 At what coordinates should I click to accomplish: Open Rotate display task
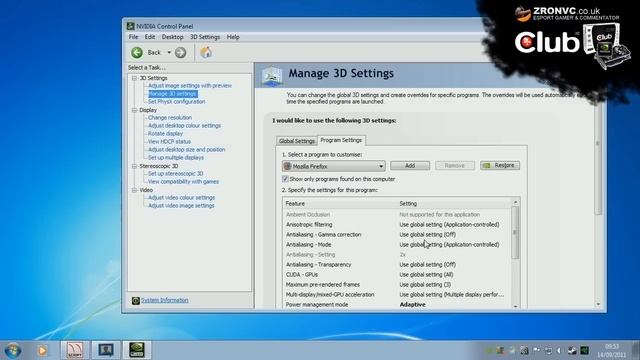click(165, 133)
